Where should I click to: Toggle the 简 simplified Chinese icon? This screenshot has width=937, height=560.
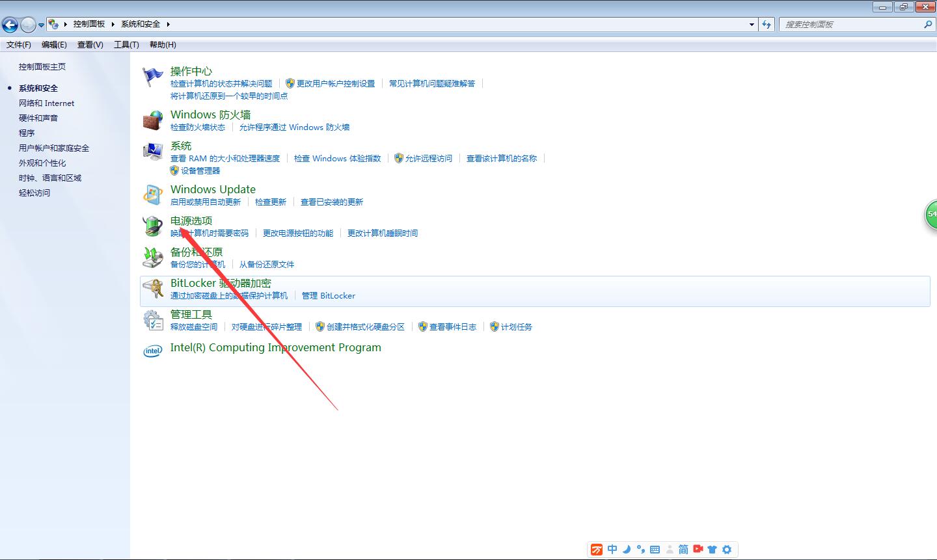(x=683, y=550)
